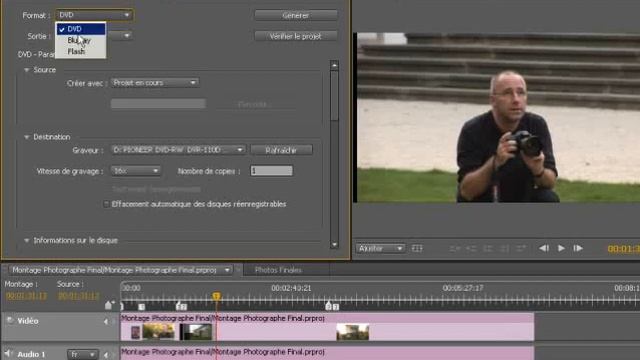Toggle the Vidéo track visibility icon
Viewport: 640px width, 360px height.
tap(10, 321)
